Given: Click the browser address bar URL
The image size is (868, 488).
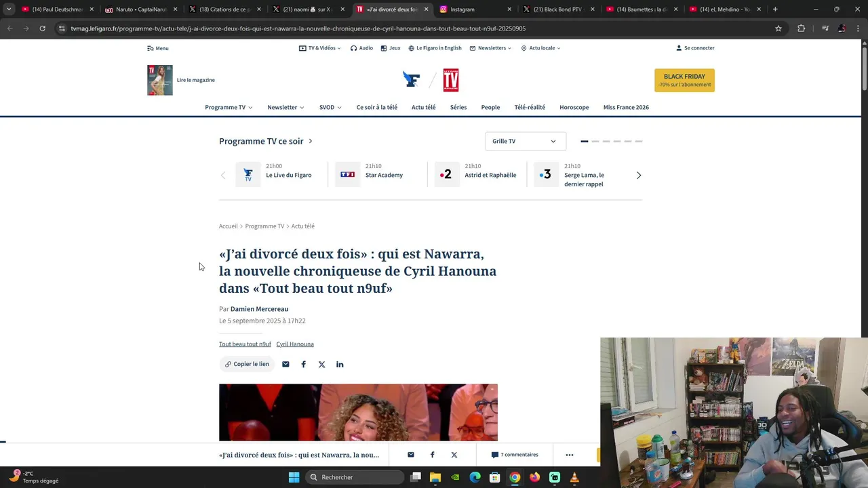Looking at the screenshot, I should click(x=298, y=28).
